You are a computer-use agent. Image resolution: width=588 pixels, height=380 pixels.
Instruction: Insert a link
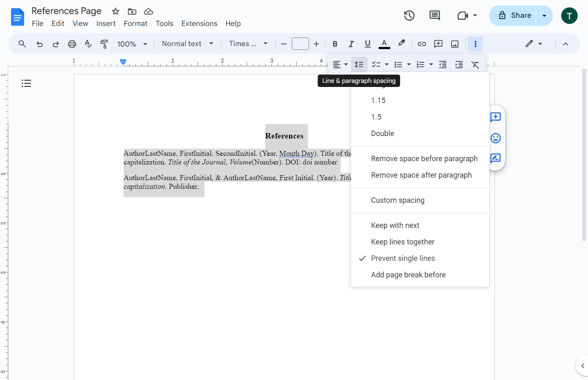point(422,44)
